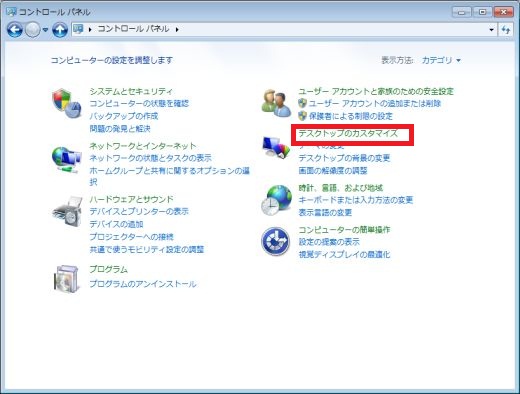
Task: Click the Hardware and Sound printer icon
Action: pos(67,212)
